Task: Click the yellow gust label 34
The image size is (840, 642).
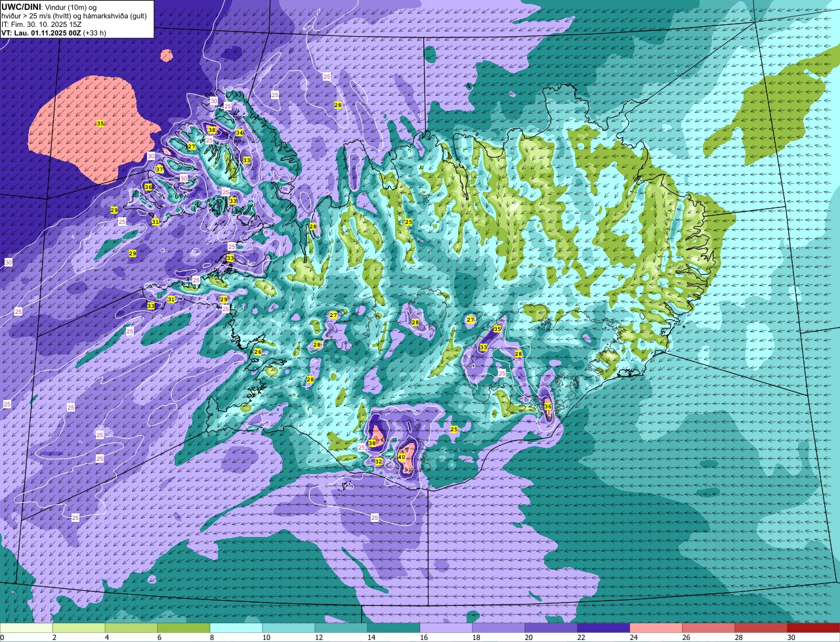Action: [240, 133]
